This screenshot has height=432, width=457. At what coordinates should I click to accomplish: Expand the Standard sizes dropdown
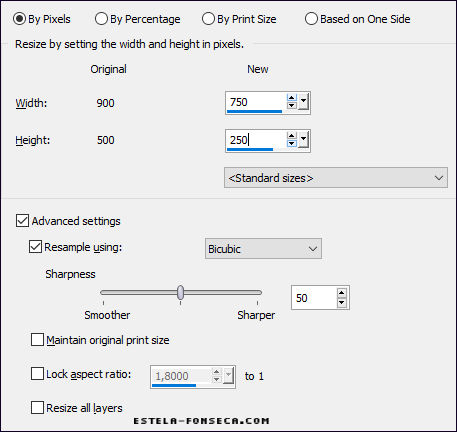336,178
